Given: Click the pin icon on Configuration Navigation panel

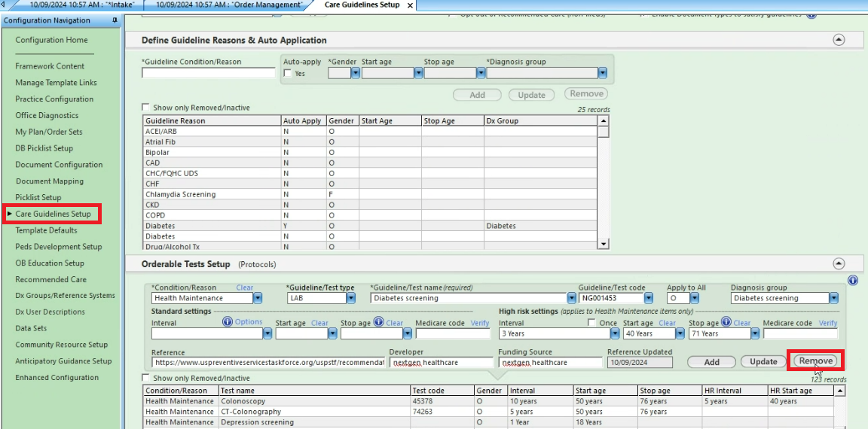Looking at the screenshot, I should click(115, 20).
